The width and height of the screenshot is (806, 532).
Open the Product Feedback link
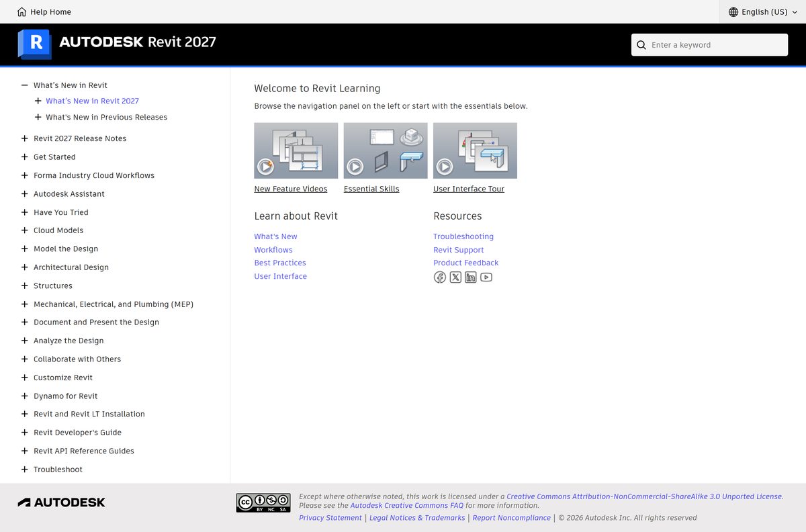tap(466, 263)
